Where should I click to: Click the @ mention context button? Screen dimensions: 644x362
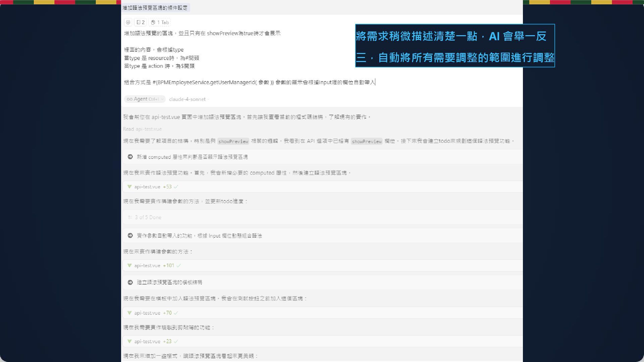[128, 22]
